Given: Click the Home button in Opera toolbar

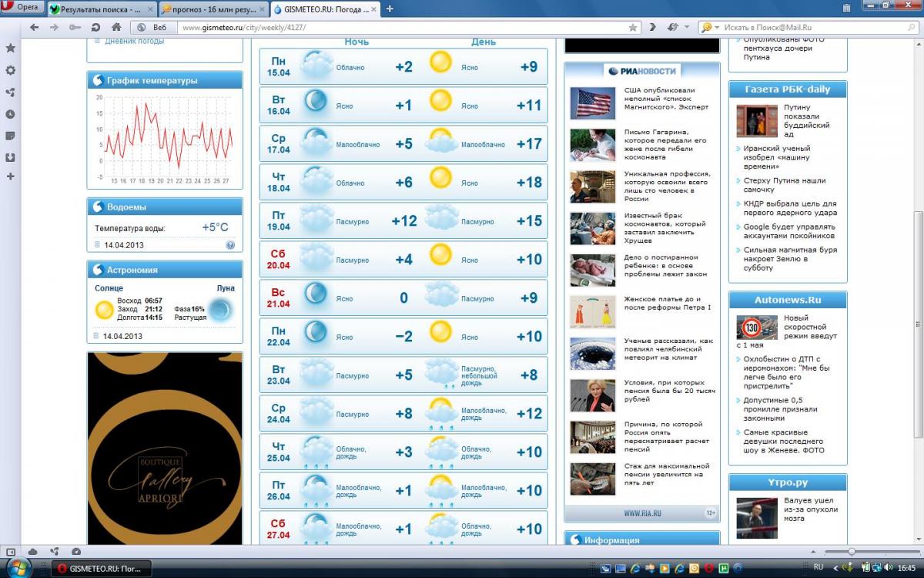Looking at the screenshot, I should pyautogui.click(x=116, y=27).
